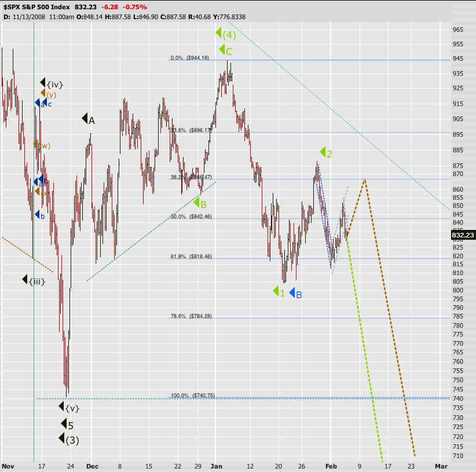This screenshot has height=472, width=476.
Task: Click the green 2 wave marker
Action: tap(327, 153)
